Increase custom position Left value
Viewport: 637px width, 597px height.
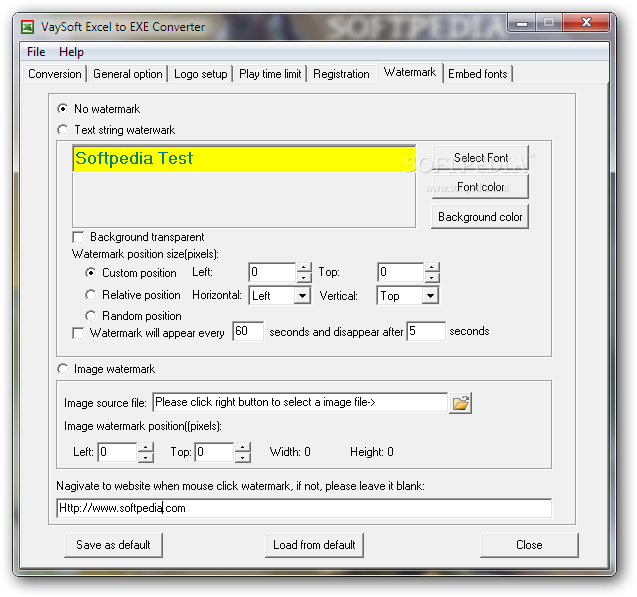pyautogui.click(x=304, y=267)
